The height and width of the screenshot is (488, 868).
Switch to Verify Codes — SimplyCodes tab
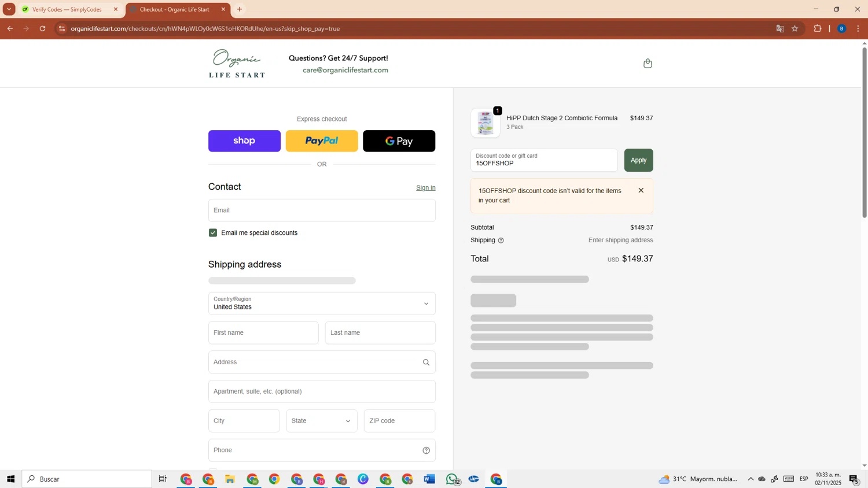coord(67,9)
